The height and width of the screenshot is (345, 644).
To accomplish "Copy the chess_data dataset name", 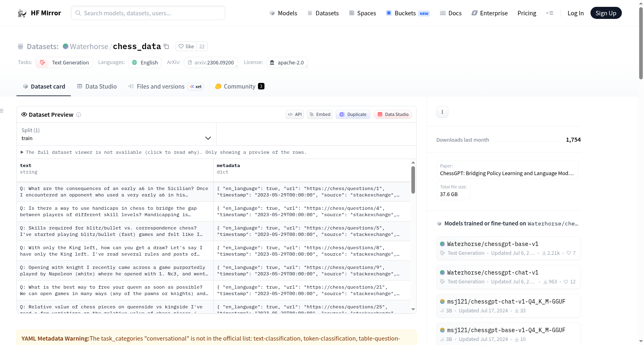I will pyautogui.click(x=166, y=46).
